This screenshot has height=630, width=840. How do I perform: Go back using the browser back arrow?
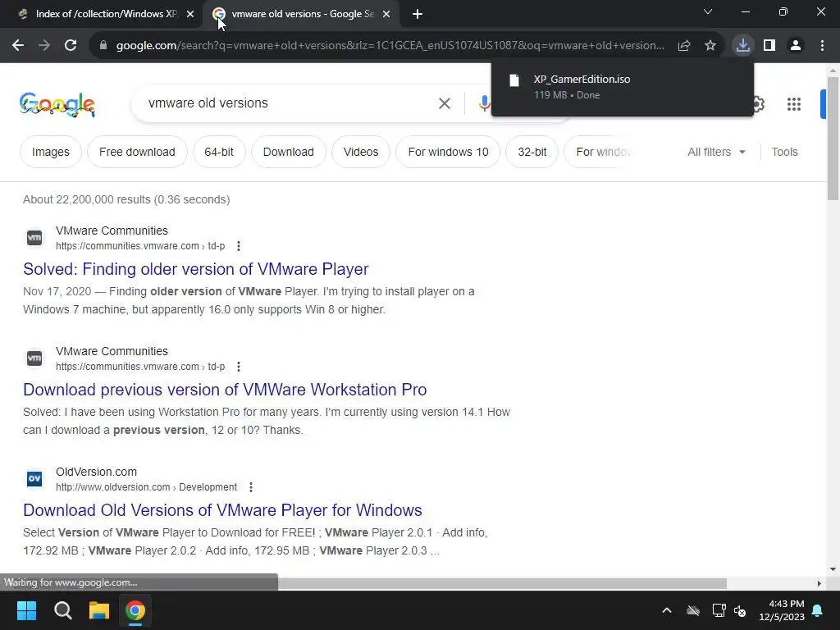18,46
